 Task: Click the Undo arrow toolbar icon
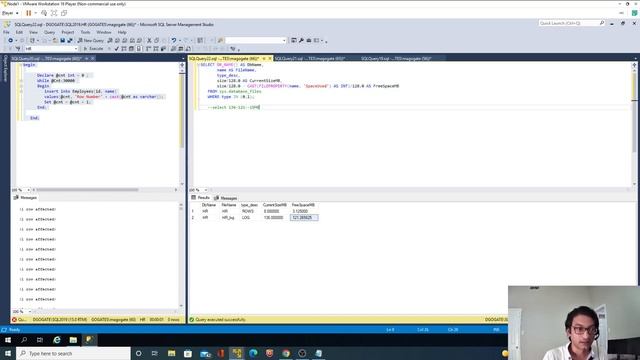click(174, 40)
